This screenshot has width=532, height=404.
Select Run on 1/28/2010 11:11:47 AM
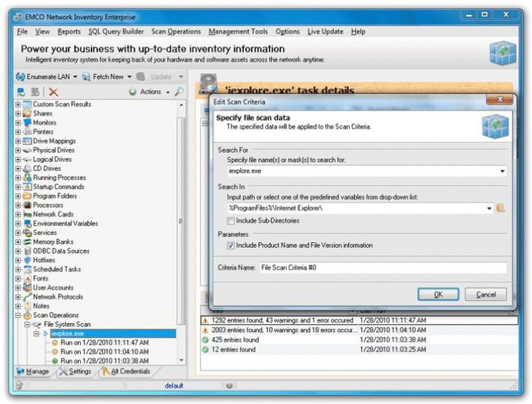point(104,342)
